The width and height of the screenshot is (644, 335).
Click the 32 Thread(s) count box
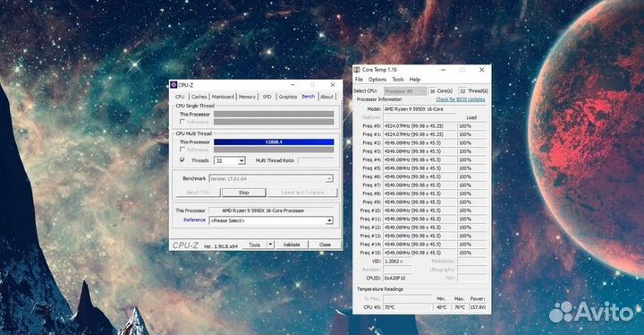click(463, 91)
